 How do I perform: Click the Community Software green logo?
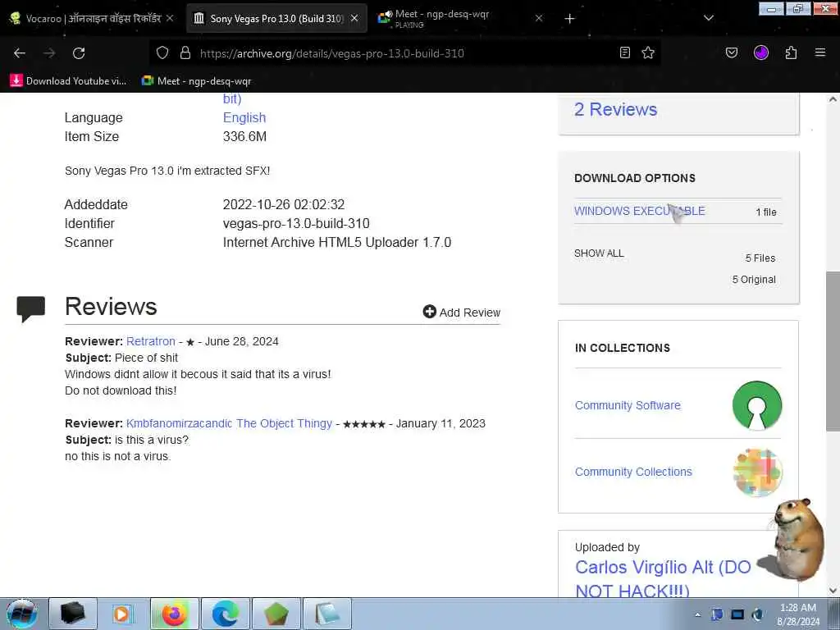pos(757,405)
